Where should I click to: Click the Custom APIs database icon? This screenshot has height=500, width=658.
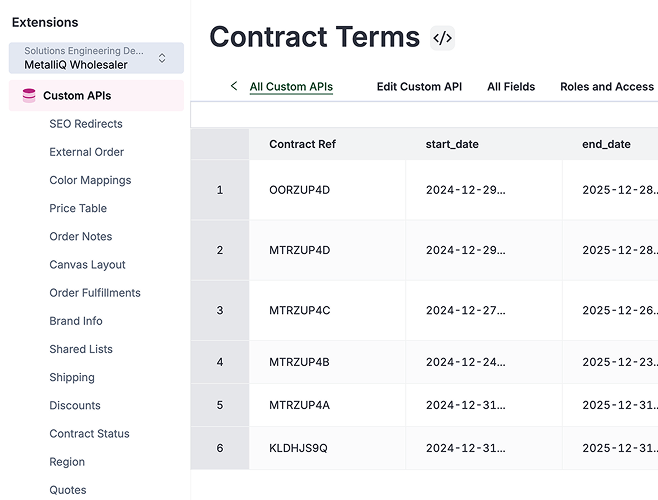tap(27, 96)
